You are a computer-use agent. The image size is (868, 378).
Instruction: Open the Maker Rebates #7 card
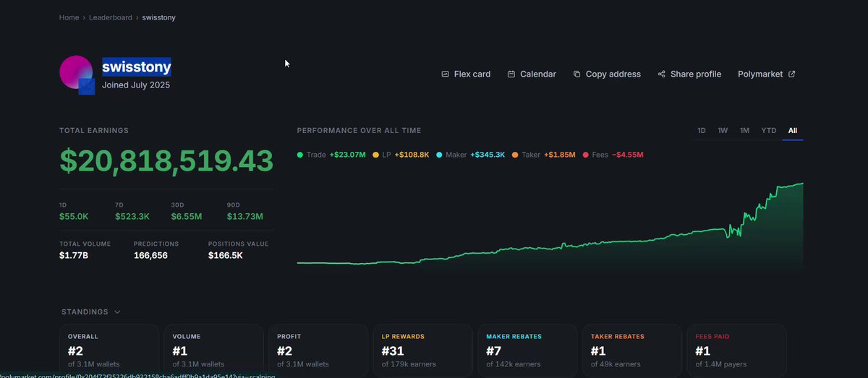[527, 351]
